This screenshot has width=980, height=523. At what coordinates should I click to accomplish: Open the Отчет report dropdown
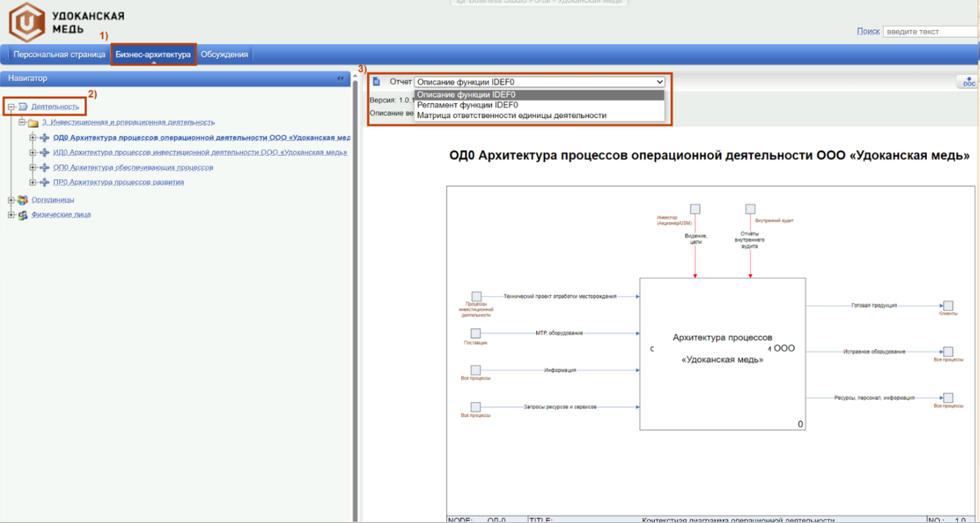click(539, 82)
